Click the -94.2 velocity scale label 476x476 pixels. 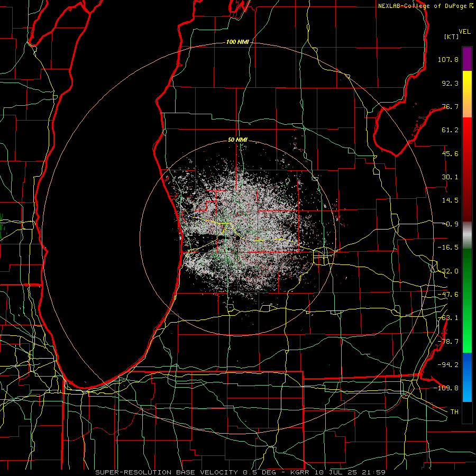[448, 364]
